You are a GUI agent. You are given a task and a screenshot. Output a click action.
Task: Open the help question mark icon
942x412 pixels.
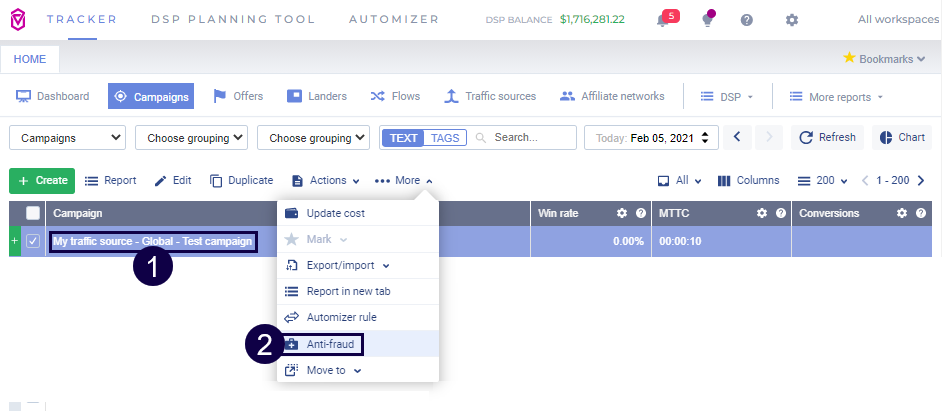747,20
